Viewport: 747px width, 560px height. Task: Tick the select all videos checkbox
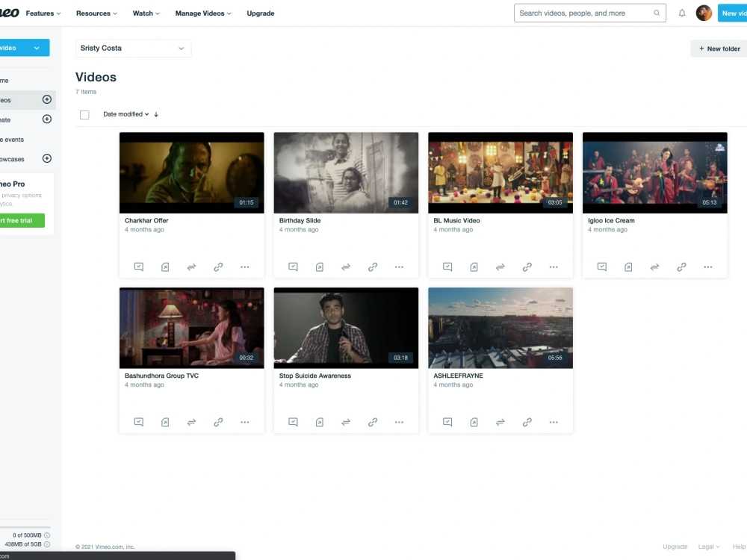[x=84, y=115]
